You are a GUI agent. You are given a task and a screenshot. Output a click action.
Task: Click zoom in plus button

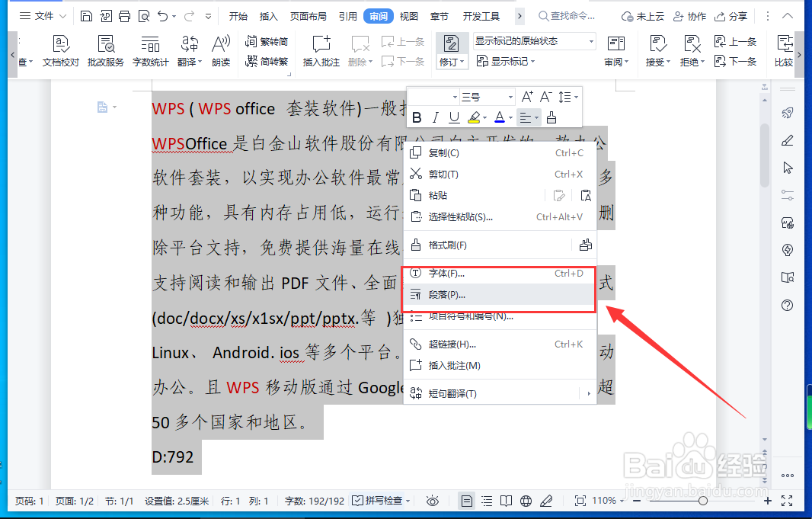tap(768, 501)
